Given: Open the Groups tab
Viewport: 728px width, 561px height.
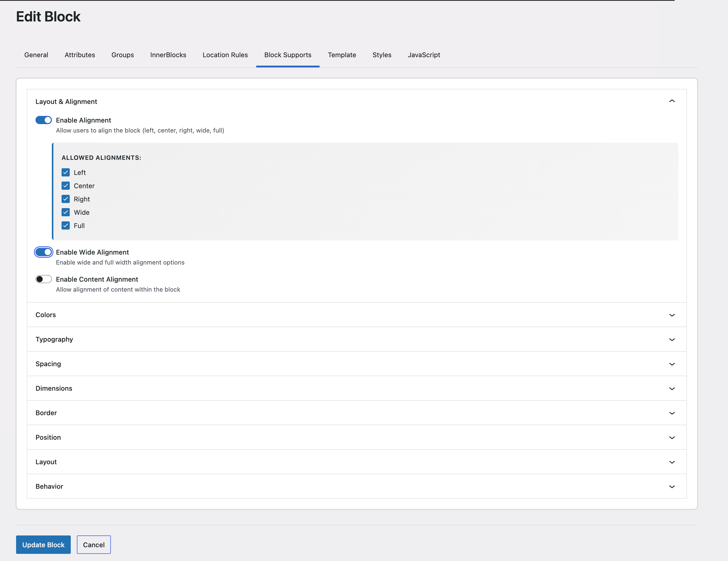Looking at the screenshot, I should [122, 55].
